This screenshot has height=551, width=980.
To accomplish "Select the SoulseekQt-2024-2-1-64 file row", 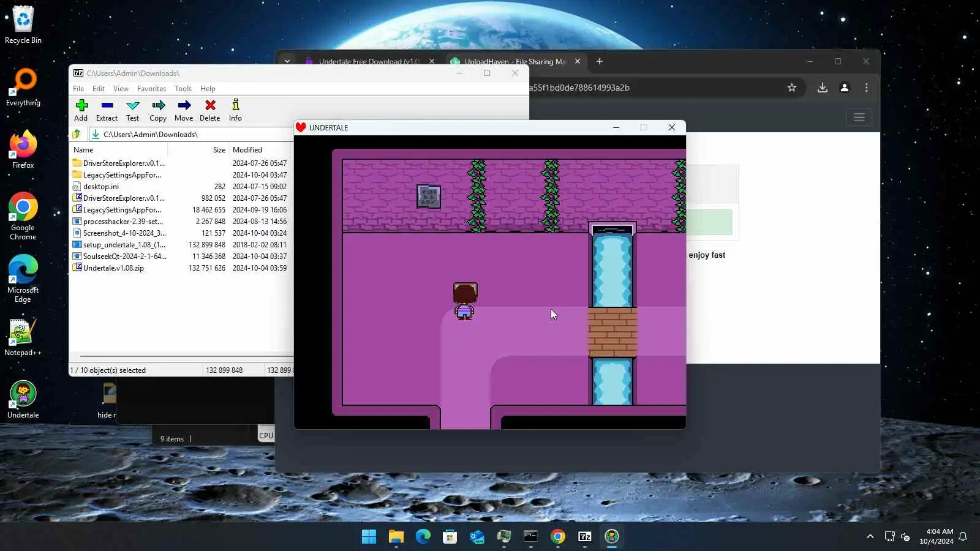I will point(181,257).
